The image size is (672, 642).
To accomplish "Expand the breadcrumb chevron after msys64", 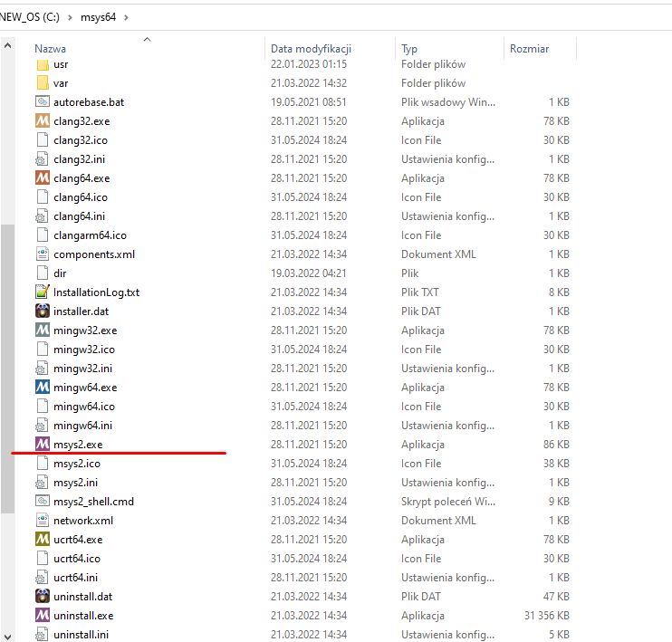I will pyautogui.click(x=126, y=17).
